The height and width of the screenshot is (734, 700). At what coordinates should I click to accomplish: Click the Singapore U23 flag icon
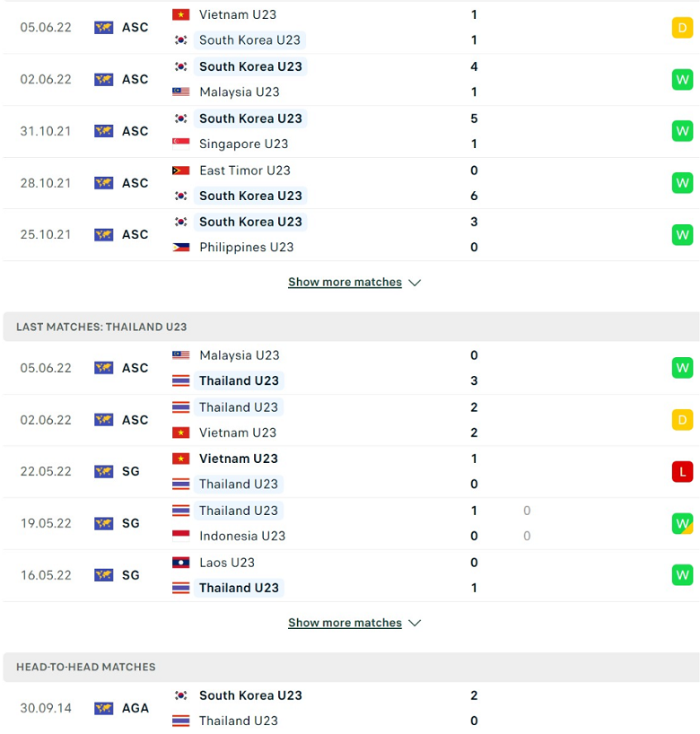[180, 144]
